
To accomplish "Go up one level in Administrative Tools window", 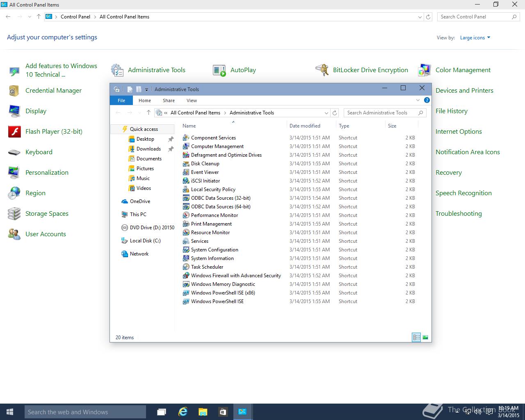I will (148, 113).
